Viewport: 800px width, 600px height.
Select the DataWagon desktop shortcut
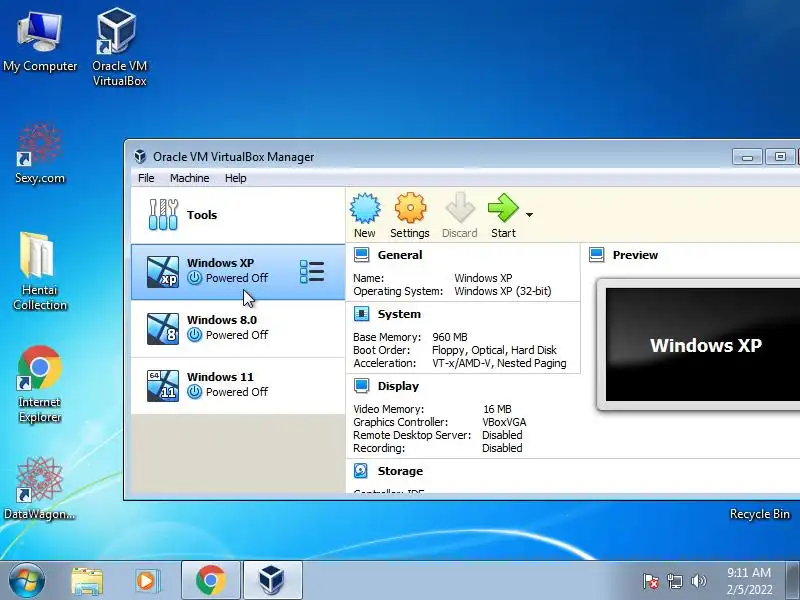pos(40,489)
